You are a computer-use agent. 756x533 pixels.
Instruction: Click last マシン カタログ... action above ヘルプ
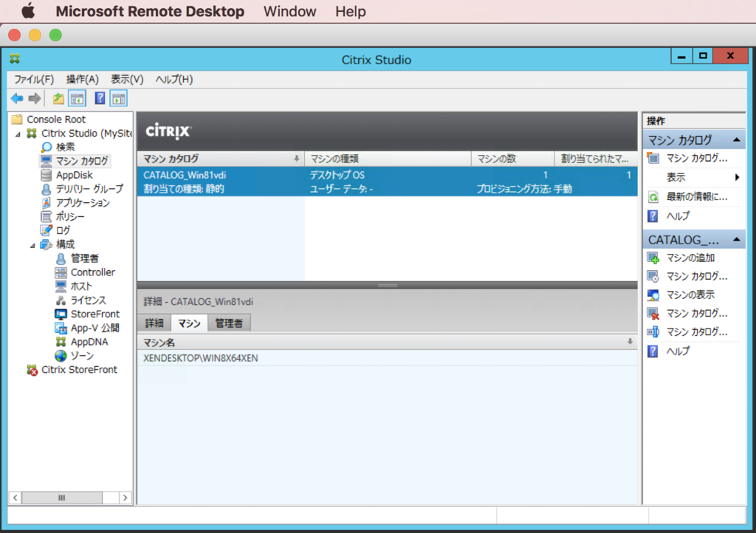point(697,332)
